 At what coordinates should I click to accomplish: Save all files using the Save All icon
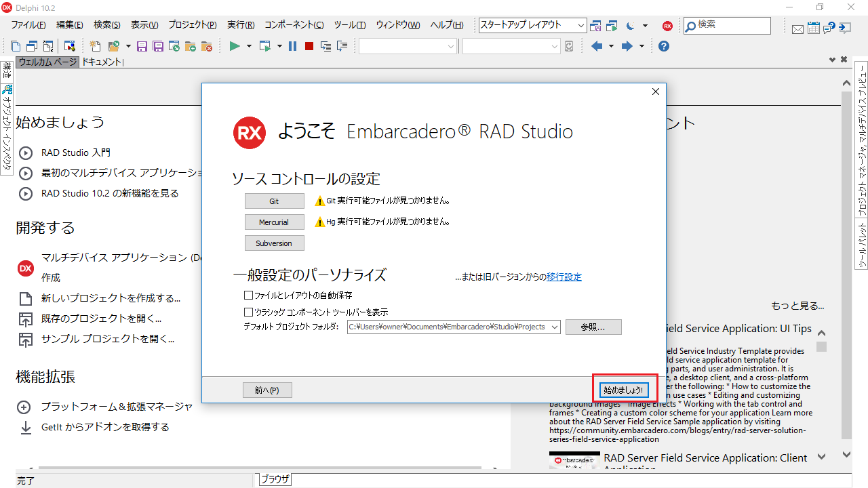(158, 46)
